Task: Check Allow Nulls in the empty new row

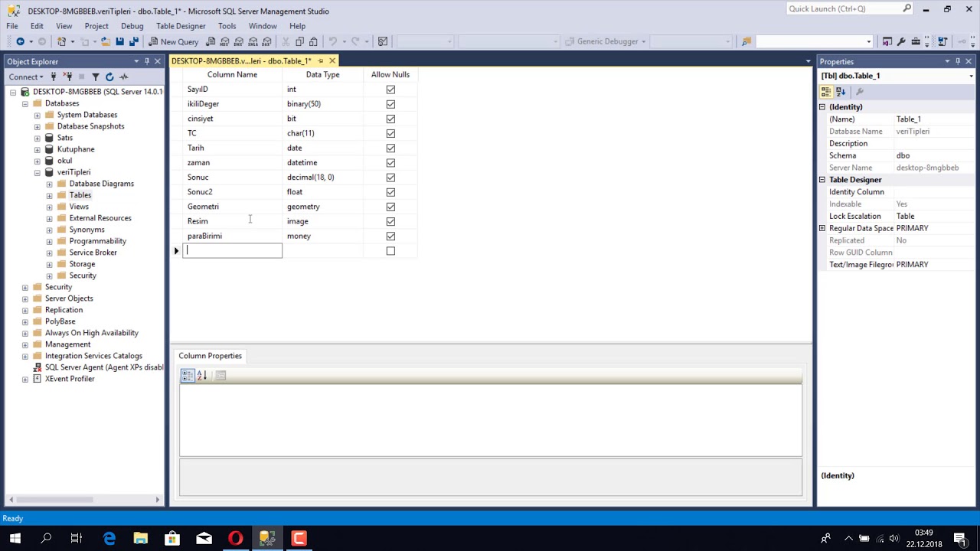Action: click(390, 250)
